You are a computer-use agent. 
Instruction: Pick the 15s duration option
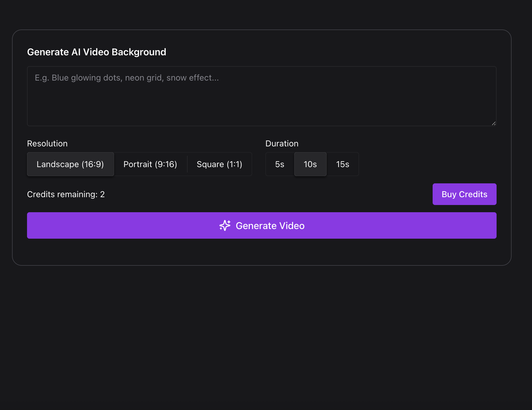click(x=342, y=164)
